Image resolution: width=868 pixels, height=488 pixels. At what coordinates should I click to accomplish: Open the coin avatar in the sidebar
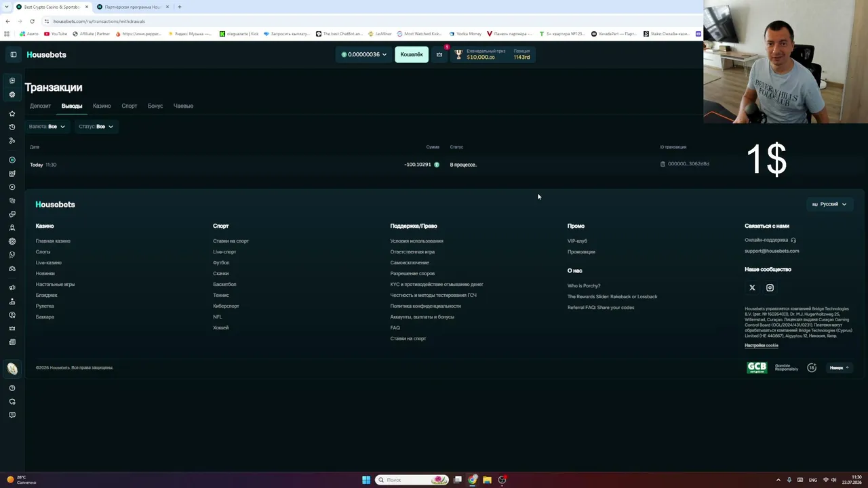pos(12,369)
